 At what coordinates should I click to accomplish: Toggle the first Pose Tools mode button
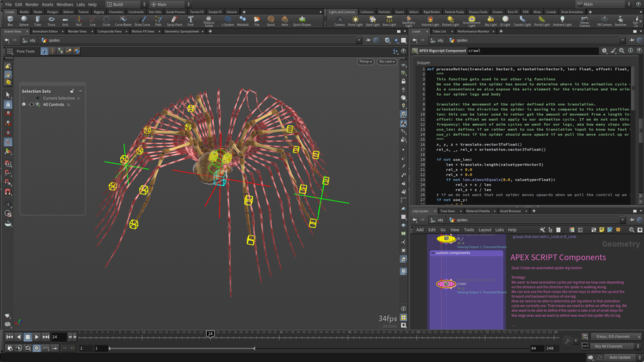point(44,52)
